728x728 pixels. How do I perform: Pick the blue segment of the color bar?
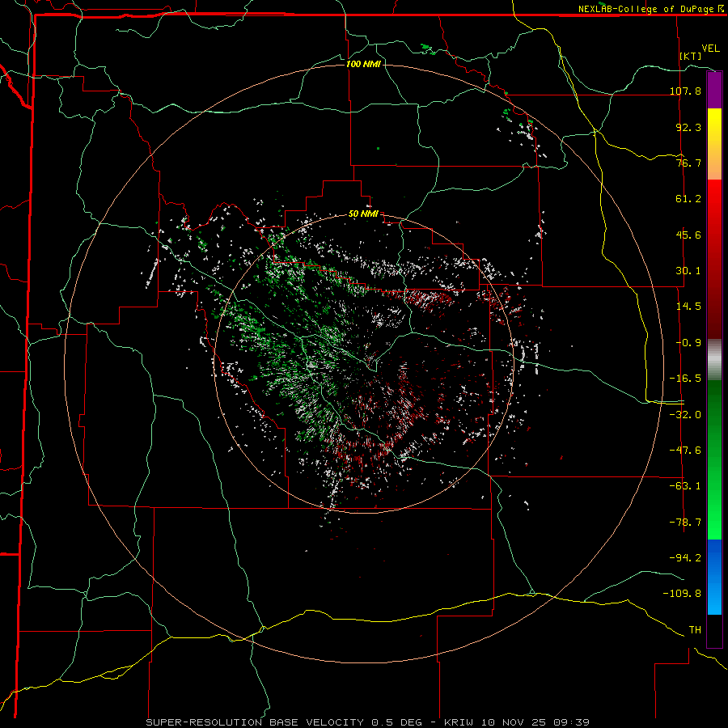714,577
